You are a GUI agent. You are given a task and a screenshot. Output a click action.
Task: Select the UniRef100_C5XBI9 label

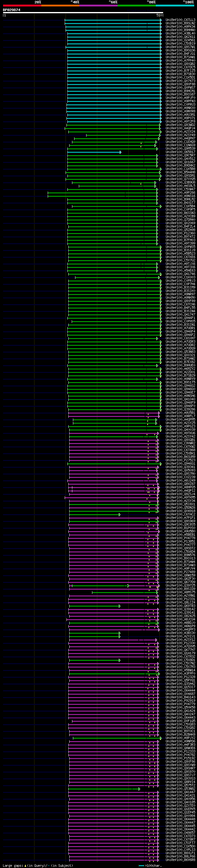[x=180, y=43]
